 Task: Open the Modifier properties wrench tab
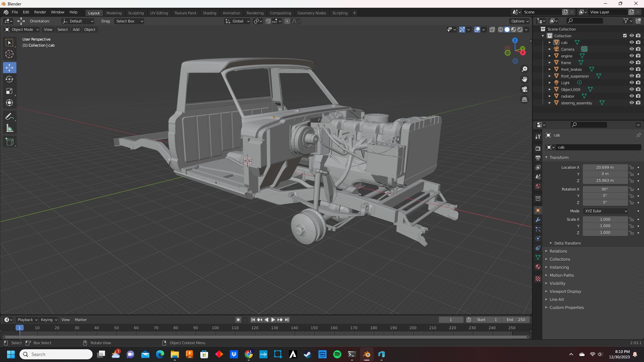pos(538,220)
